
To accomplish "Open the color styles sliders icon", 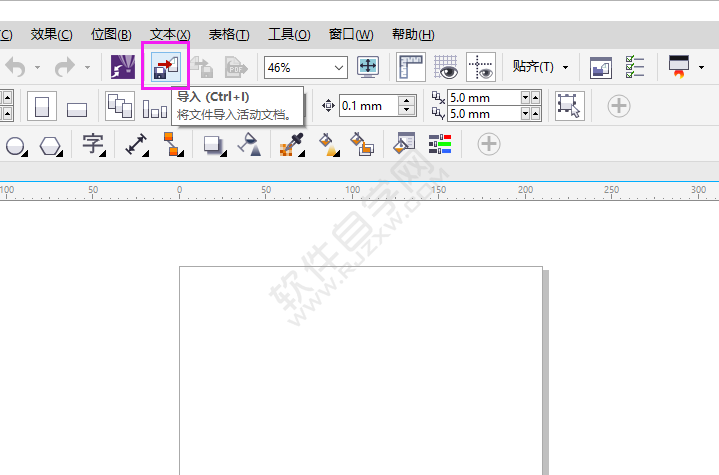I will point(440,144).
